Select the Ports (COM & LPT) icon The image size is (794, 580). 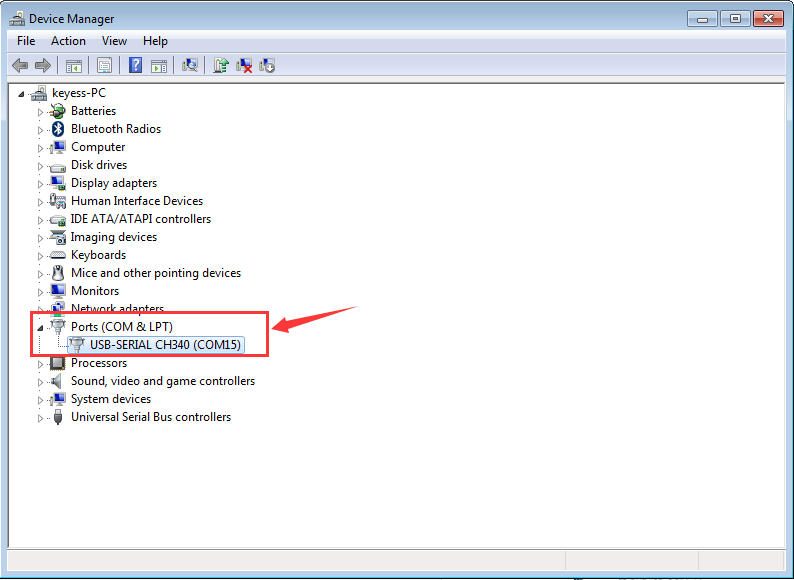point(58,327)
